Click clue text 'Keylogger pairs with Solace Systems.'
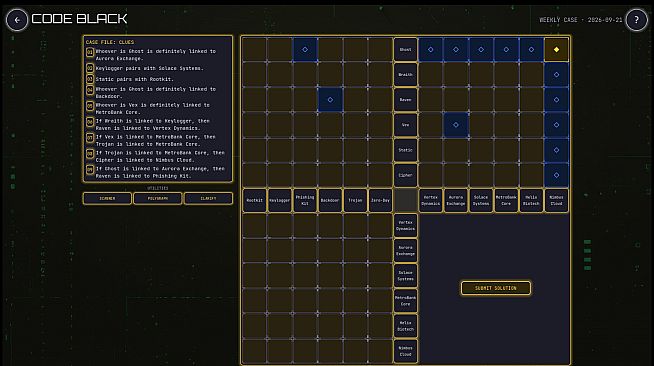The width and height of the screenshot is (654, 366). [x=149, y=68]
